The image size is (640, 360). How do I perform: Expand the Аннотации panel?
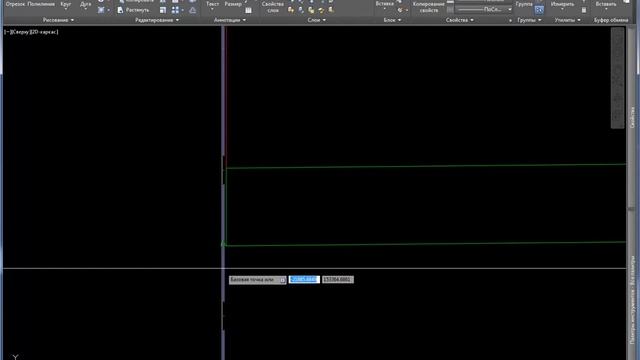[230, 20]
